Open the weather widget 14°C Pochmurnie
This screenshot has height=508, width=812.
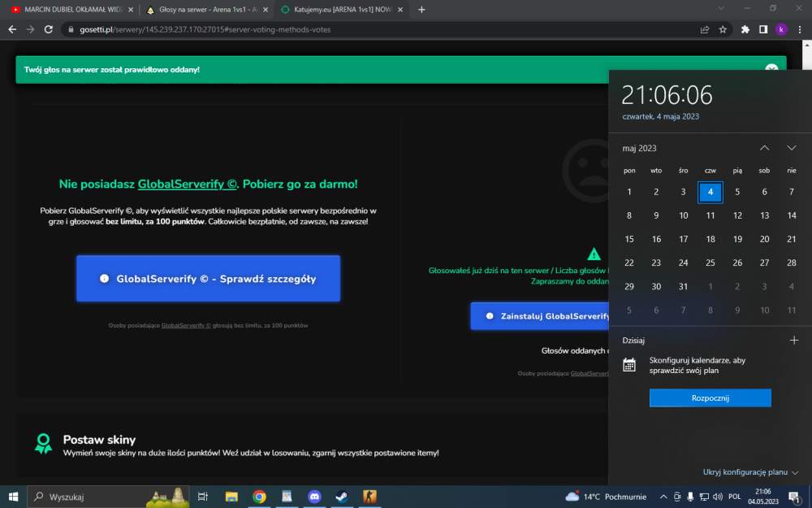pos(606,497)
